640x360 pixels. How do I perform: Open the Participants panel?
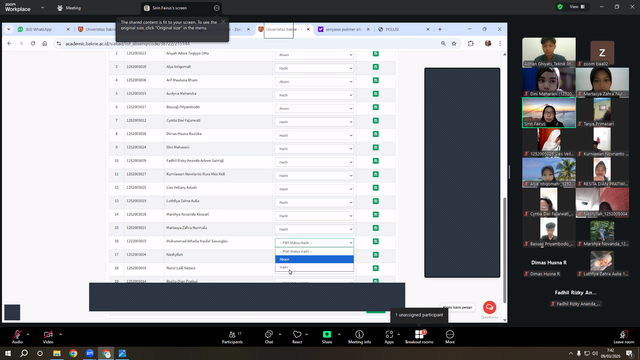point(232,337)
